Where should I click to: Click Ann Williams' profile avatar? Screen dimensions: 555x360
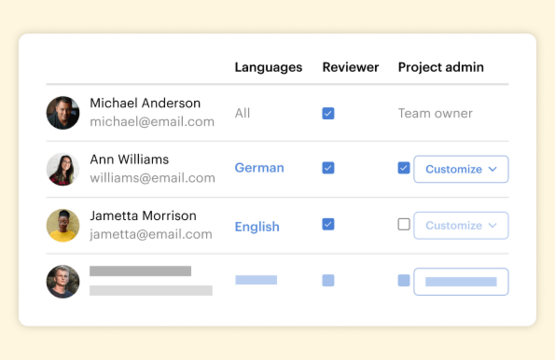click(x=63, y=169)
